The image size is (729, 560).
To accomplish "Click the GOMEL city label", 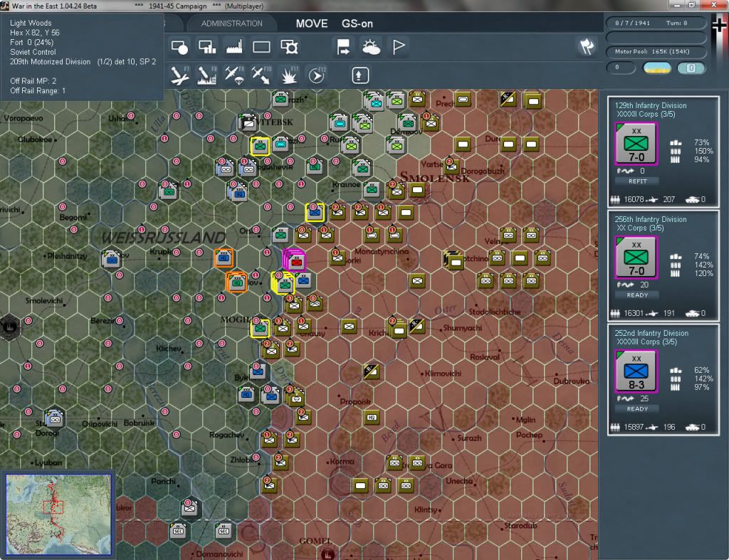I will (315, 541).
